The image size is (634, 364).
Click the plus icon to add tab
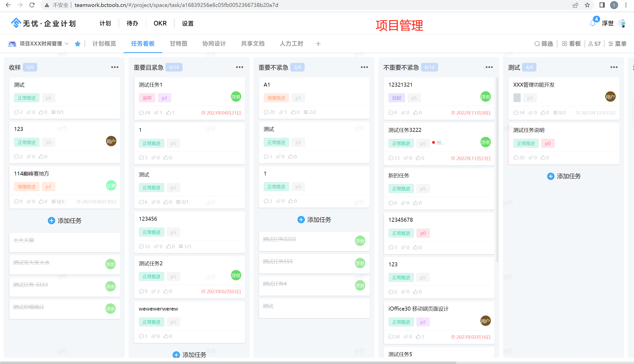(x=318, y=44)
